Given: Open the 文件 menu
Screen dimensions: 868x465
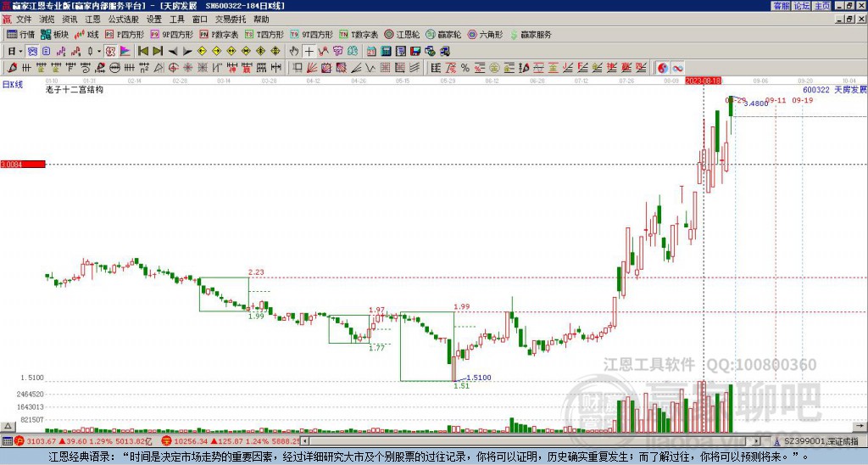Looking at the screenshot, I should click(23, 20).
